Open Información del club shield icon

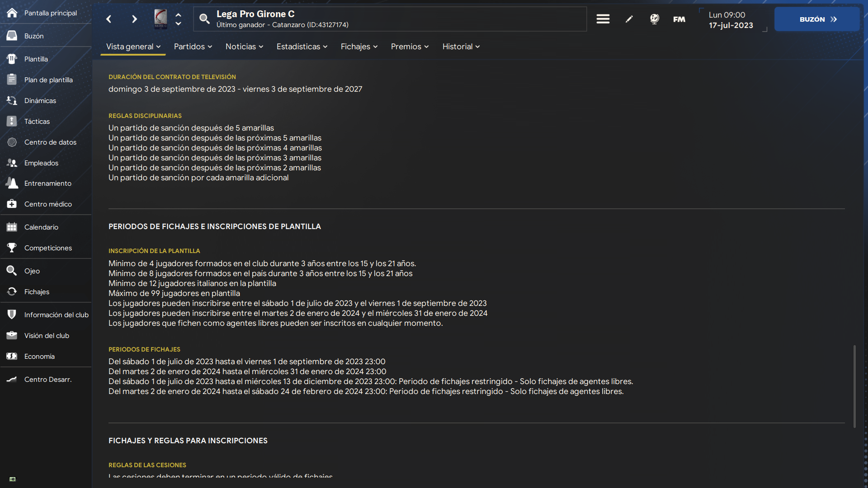[x=12, y=314]
